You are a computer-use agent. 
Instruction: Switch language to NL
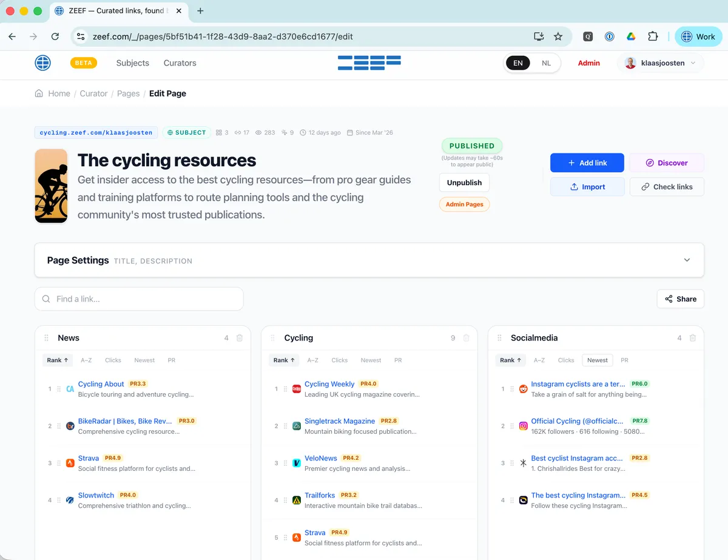click(547, 63)
